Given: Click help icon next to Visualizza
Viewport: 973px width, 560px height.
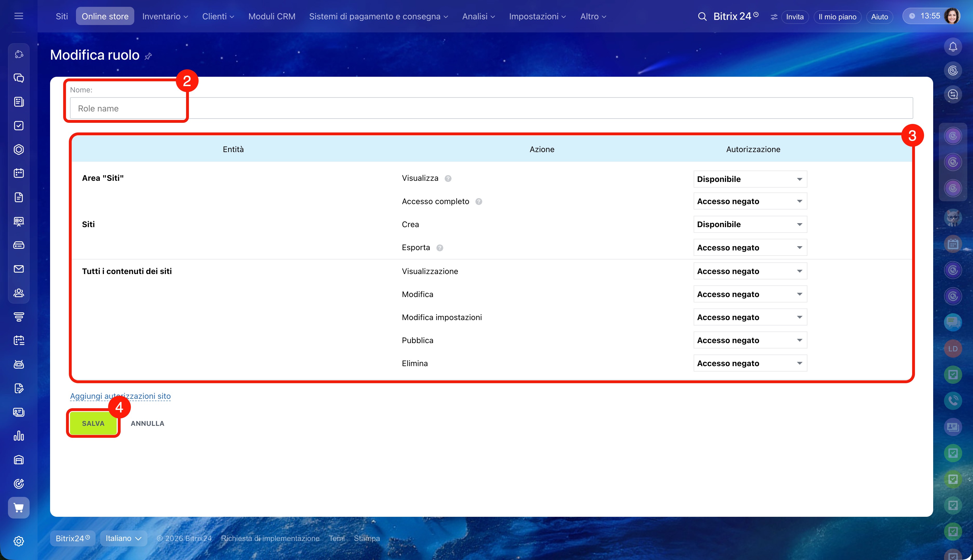Looking at the screenshot, I should [448, 179].
